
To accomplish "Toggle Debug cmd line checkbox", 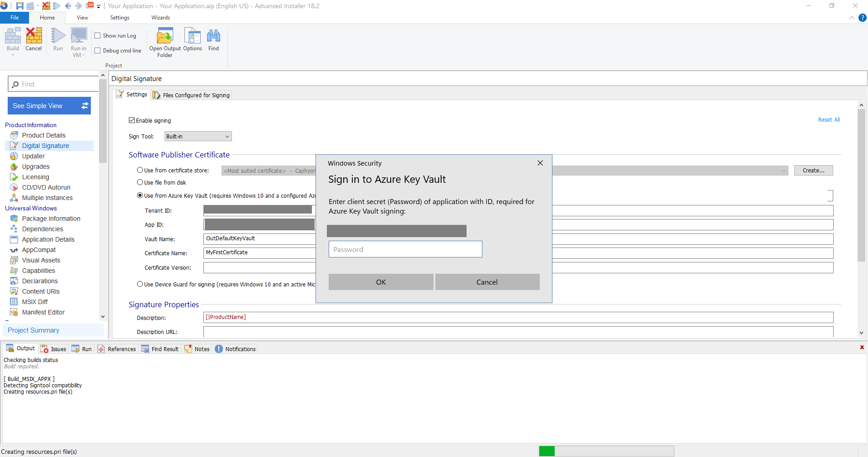I will pos(97,51).
